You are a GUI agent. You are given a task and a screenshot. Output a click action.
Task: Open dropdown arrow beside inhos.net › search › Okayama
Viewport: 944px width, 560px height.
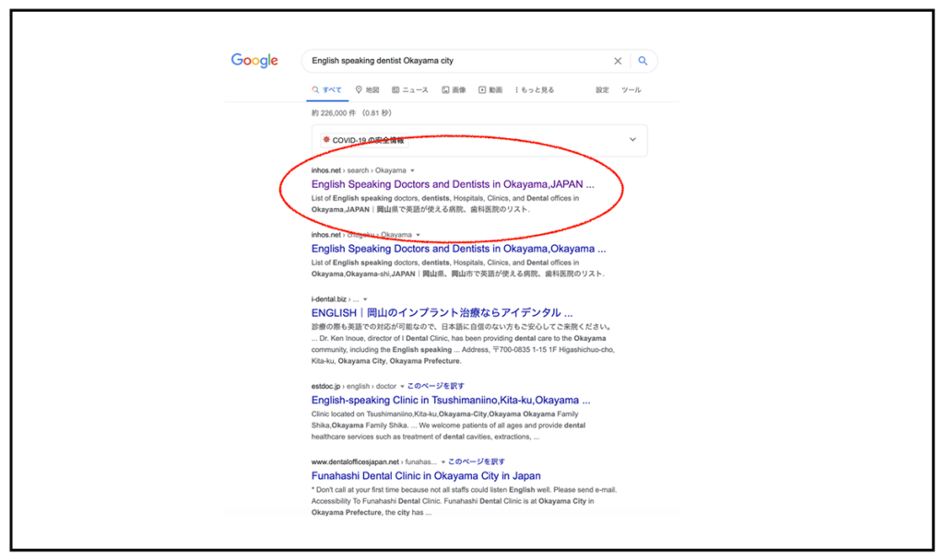click(x=412, y=170)
